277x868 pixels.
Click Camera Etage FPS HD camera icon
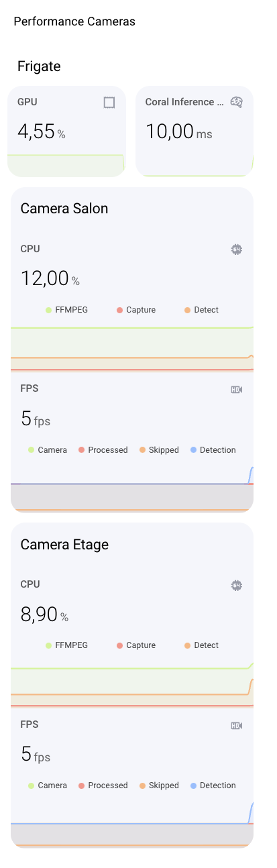coord(236,725)
